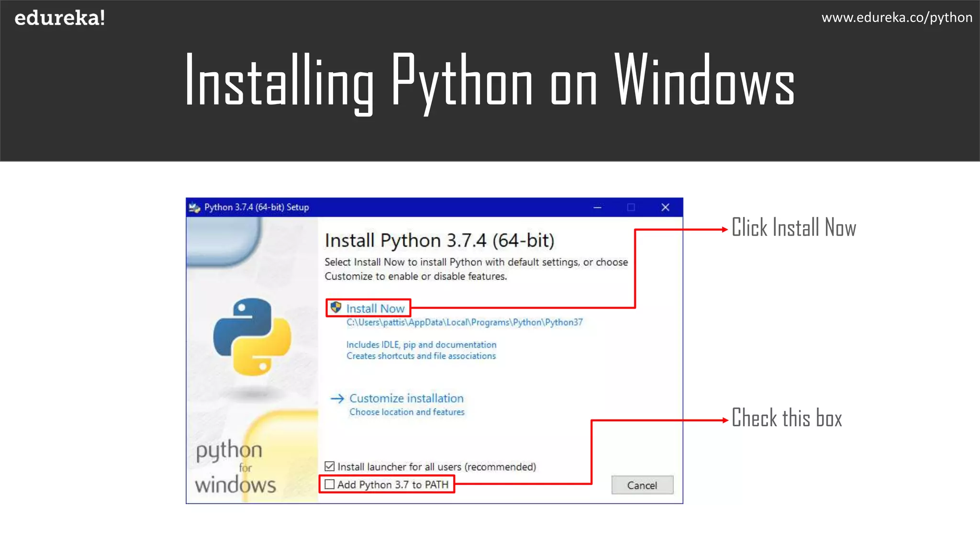The image size is (980, 551).
Task: Click Install Now link
Action: (375, 309)
